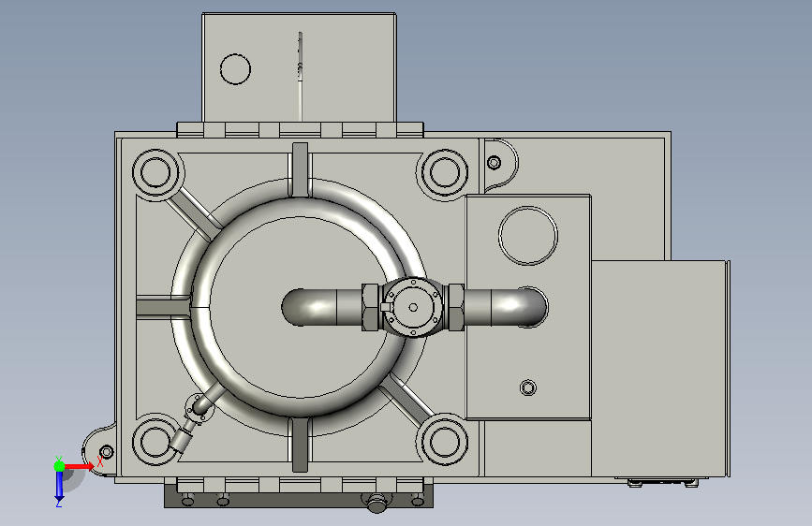Select the circular hole on top rectangular box
812x526 pixels.
(235, 69)
